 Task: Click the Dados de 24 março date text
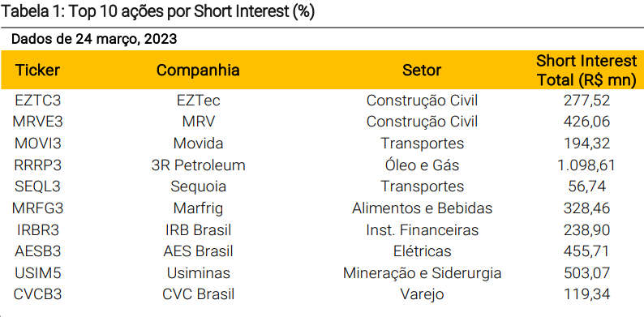tap(94, 40)
